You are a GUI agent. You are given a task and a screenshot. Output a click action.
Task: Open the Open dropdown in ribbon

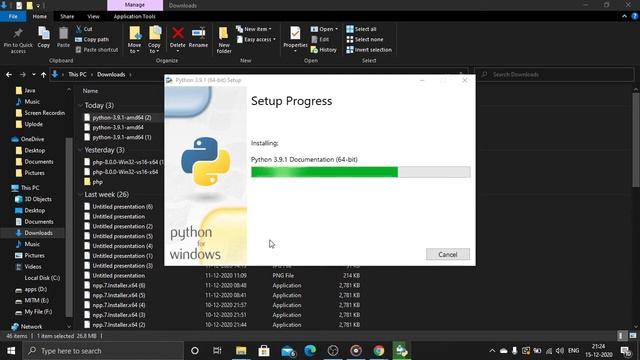324,29
